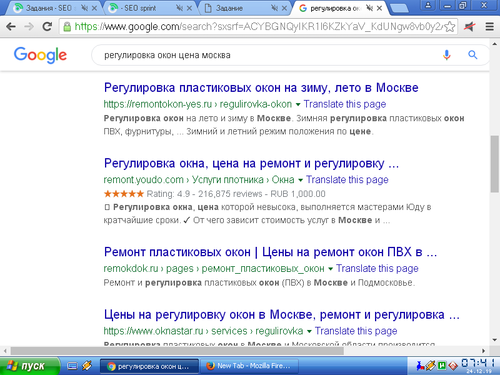Unmute the 'Задания - SEO' tab audio icon

[85, 8]
